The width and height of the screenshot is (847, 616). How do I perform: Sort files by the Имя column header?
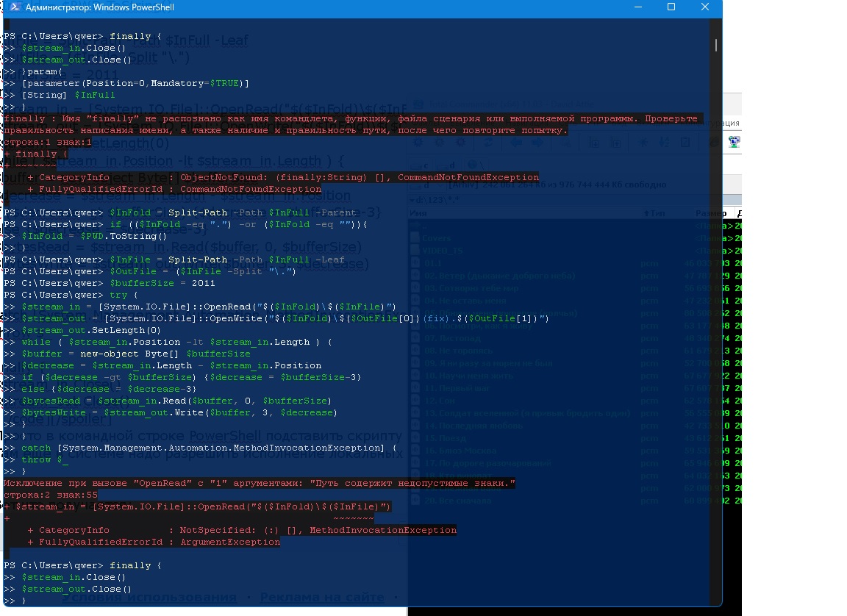coord(420,213)
